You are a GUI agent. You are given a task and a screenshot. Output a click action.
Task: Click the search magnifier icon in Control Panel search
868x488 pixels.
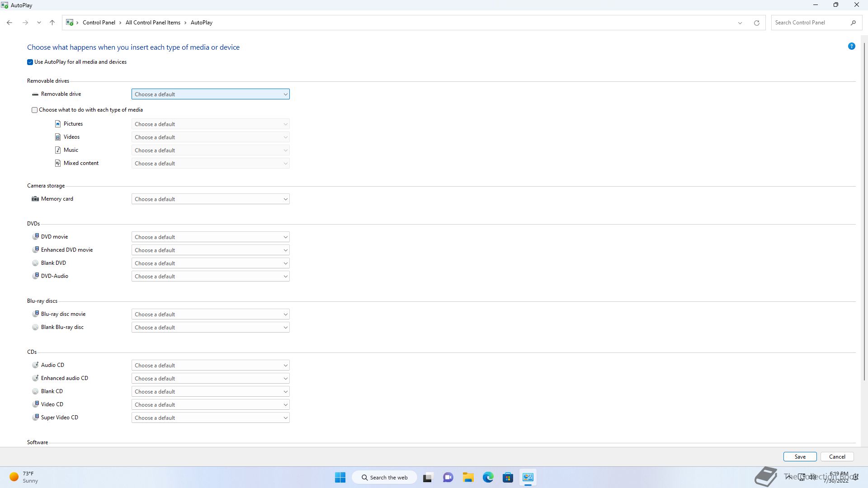coord(853,23)
